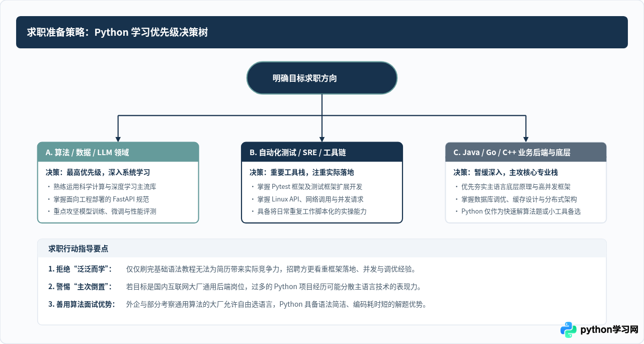Click the A. 算法 / 数据 / LLM 领域 header
Screen dimensions: 644x344
click(x=118, y=152)
